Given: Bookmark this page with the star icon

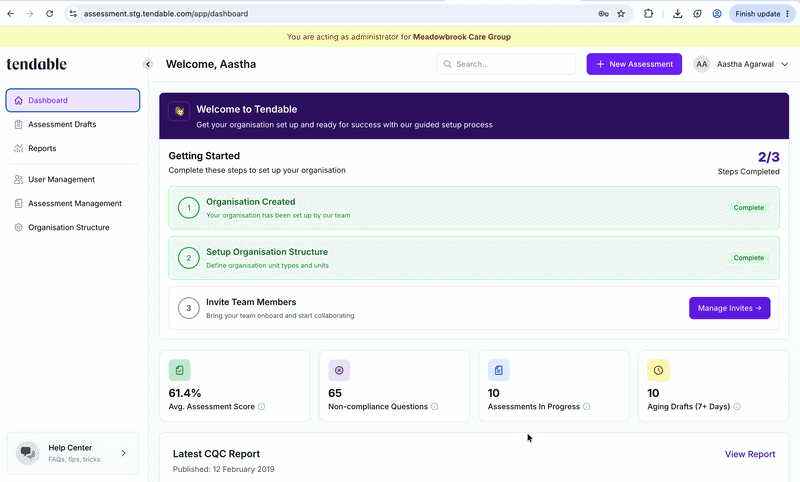Looking at the screenshot, I should pyautogui.click(x=621, y=14).
